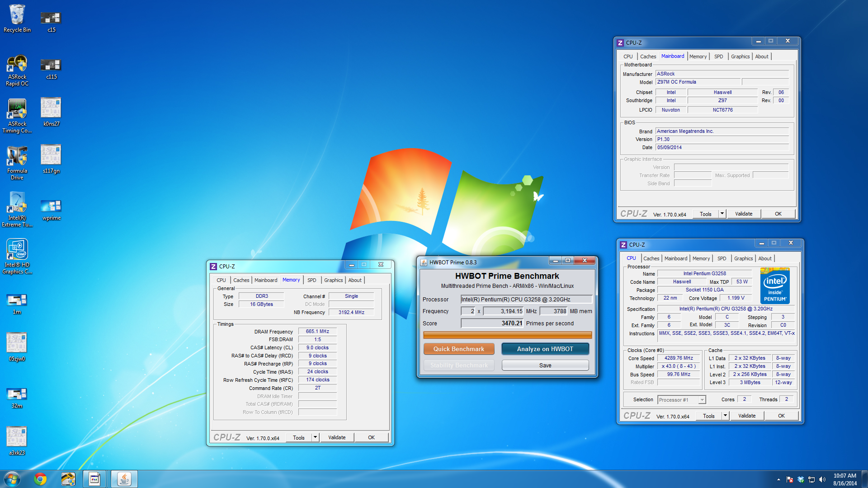Open the file explorer taskbar icon

pyautogui.click(x=68, y=479)
